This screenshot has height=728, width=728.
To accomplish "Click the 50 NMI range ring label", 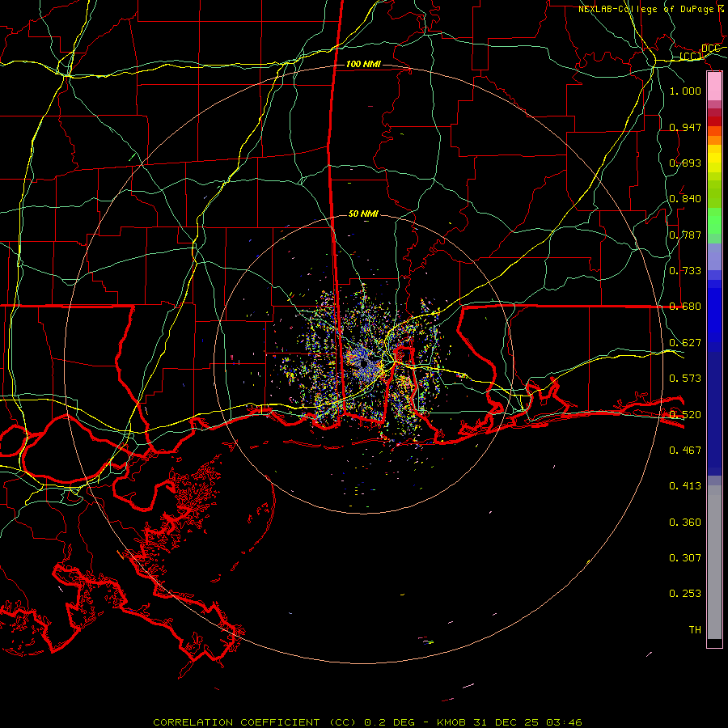I will [x=363, y=214].
